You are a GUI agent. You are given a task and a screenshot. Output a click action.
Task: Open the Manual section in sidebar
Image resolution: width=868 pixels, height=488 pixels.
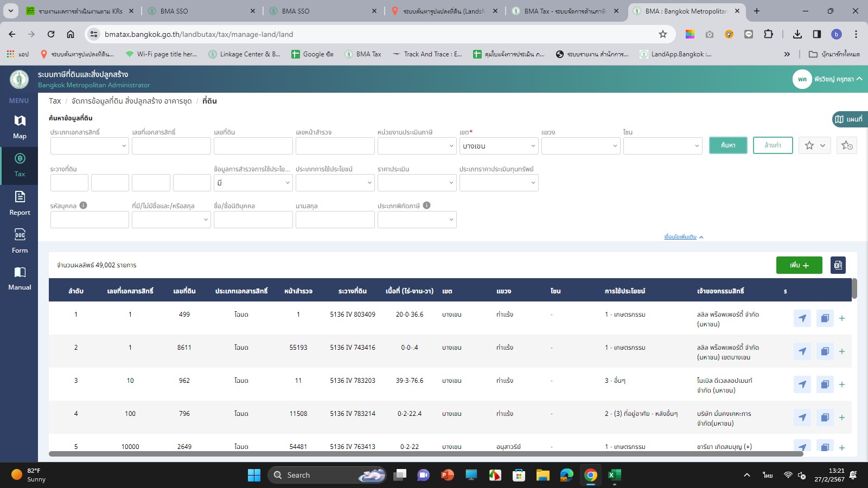[x=20, y=278]
